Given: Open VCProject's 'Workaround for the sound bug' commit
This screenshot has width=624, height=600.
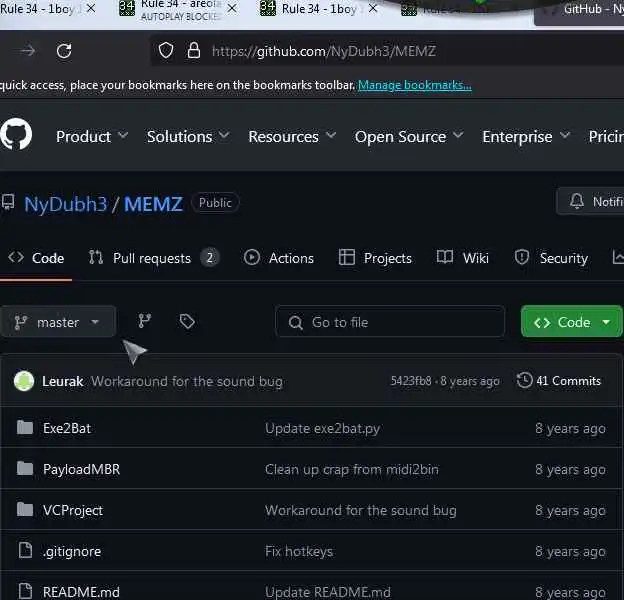Looking at the screenshot, I should click(x=361, y=510).
